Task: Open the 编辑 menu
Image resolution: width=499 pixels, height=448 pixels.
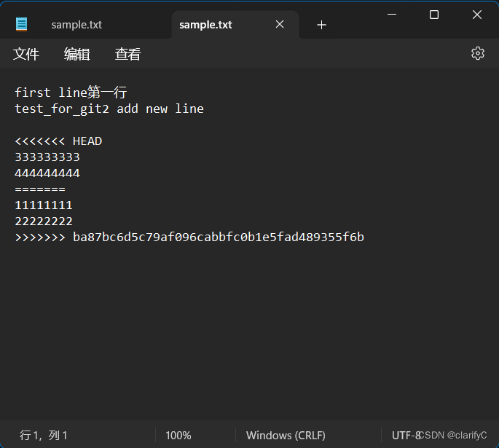Action: pos(76,54)
